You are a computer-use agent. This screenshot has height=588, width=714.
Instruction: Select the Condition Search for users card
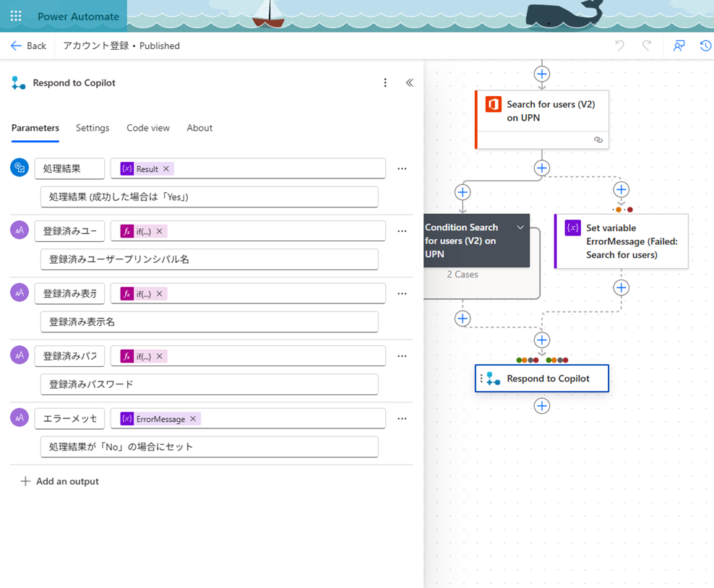coord(476,241)
